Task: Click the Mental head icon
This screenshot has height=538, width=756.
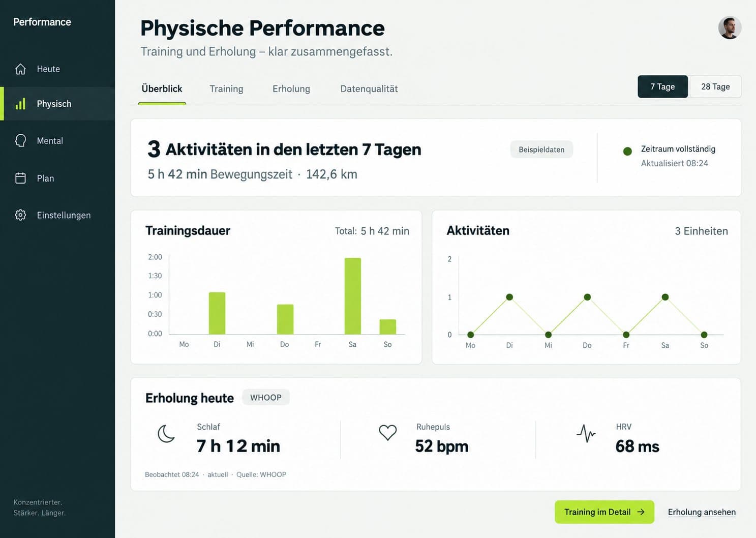Action: [20, 141]
